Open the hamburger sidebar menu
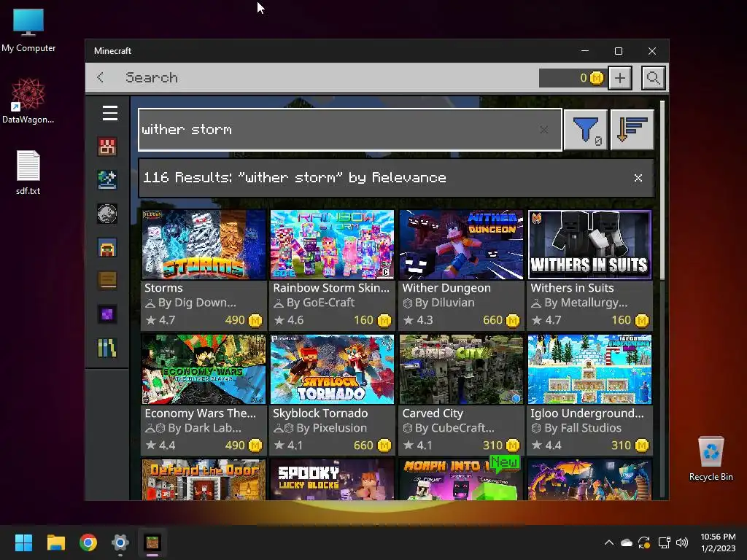 tap(110, 113)
